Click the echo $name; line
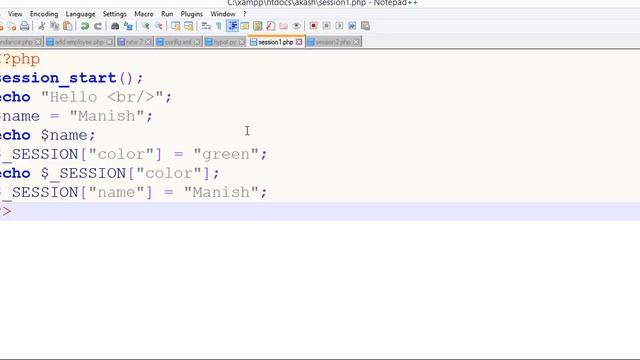This screenshot has height=360, width=640. coord(47,135)
